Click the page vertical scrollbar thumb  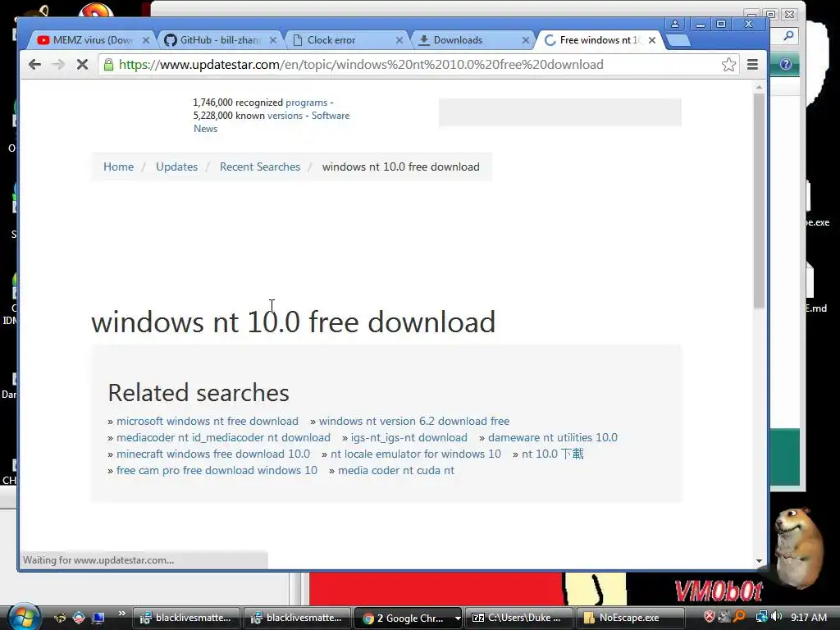click(759, 201)
